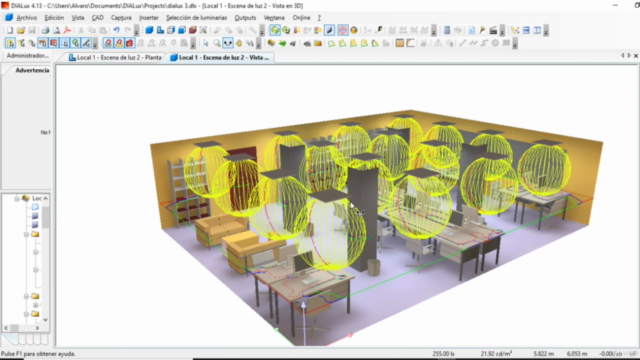
Task: Click the magnifier zoom tool icon
Action: [217, 43]
